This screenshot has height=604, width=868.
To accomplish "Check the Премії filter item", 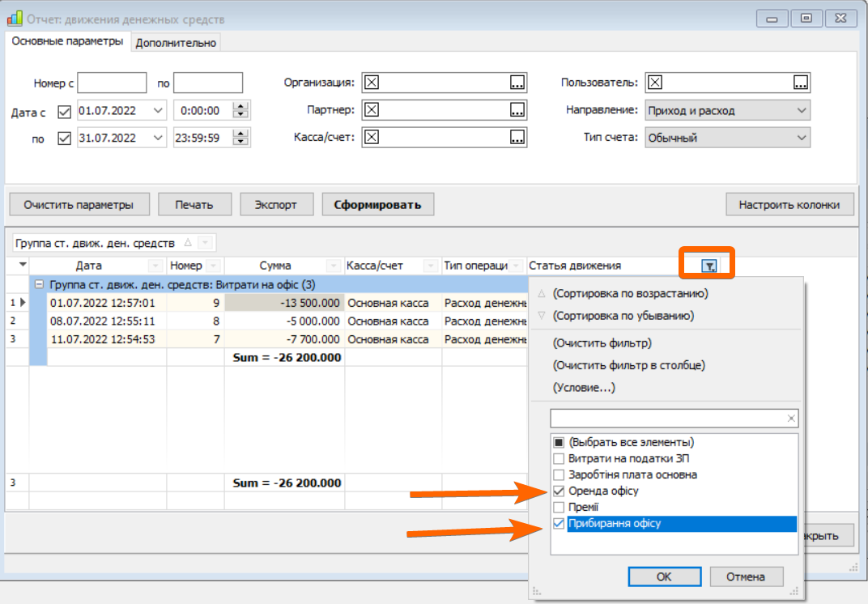I will 559,507.
